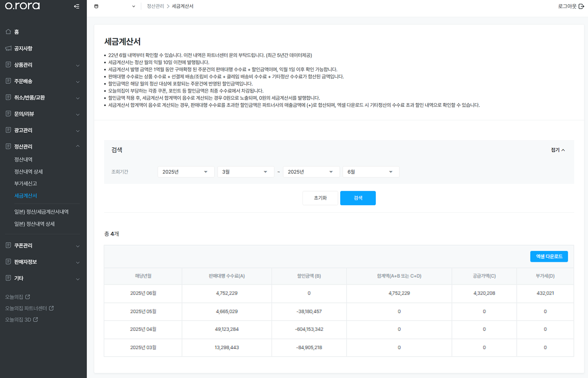Image resolution: width=588 pixels, height=378 pixels.
Task: Expand the 문의/리뷰 menu chevron
Action: [78, 114]
